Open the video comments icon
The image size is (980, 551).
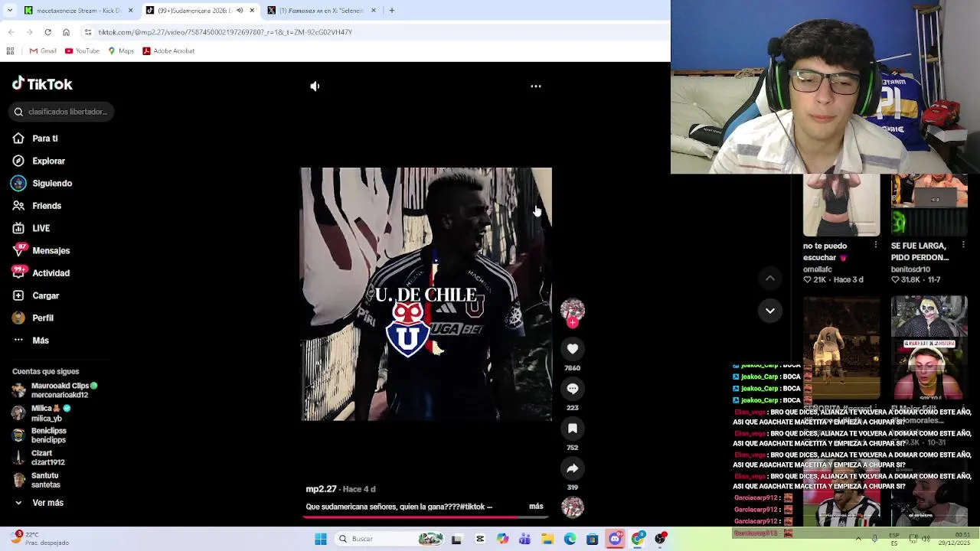(x=573, y=389)
